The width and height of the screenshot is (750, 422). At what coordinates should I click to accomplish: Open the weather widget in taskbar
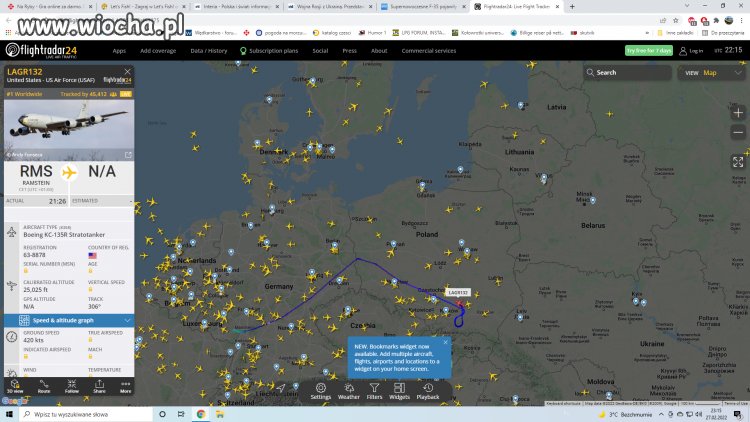(x=625, y=414)
